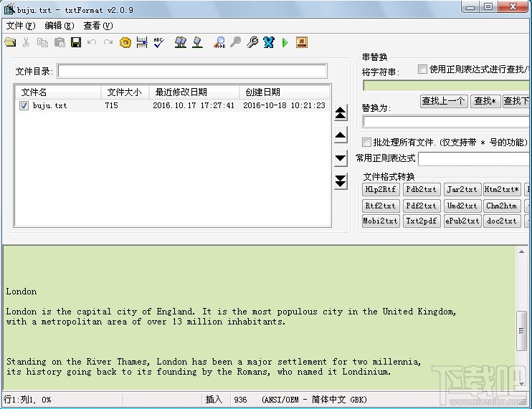Click the green play arrow icon

[285, 42]
